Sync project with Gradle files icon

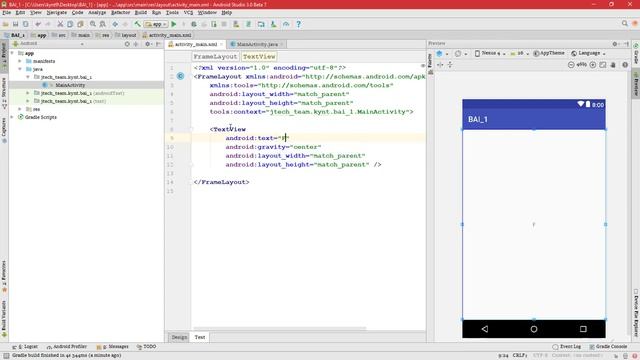[248, 24]
